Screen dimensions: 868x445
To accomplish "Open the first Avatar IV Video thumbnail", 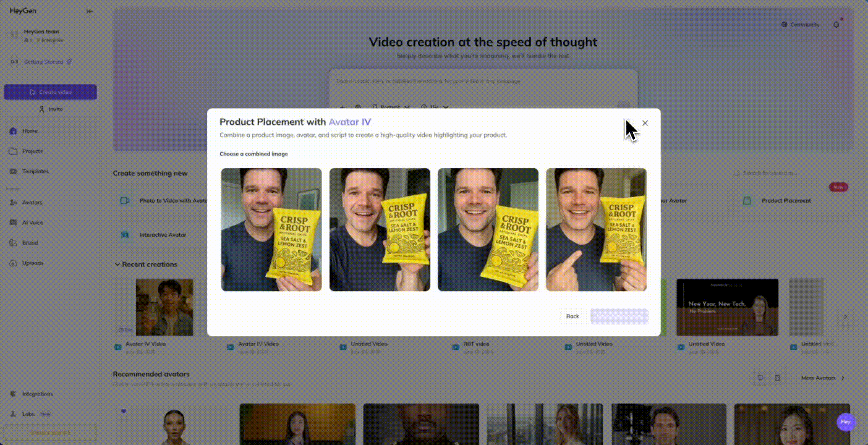I will pos(164,307).
